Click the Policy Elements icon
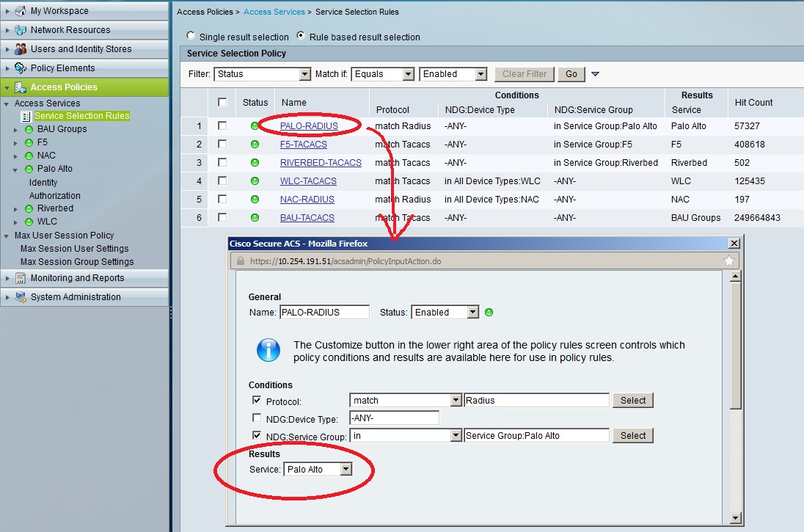Viewport: 804px width, 532px height. [x=21, y=68]
